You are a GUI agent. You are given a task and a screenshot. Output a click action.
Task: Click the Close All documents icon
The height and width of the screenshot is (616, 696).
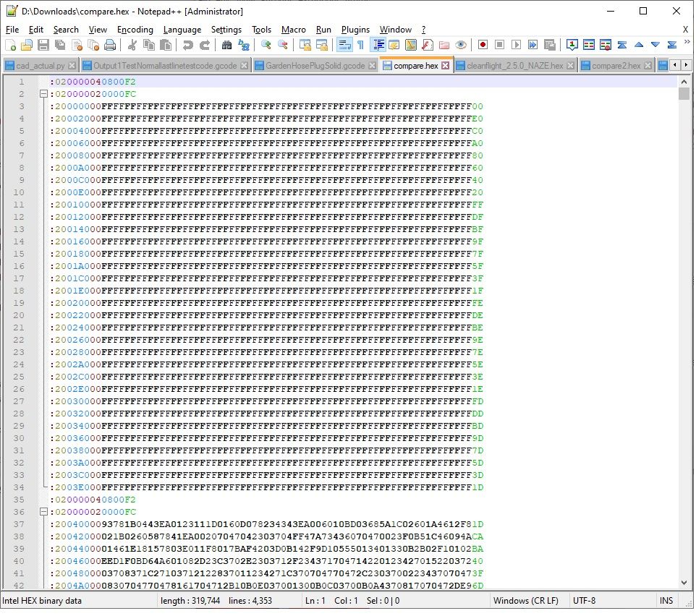tap(93, 45)
